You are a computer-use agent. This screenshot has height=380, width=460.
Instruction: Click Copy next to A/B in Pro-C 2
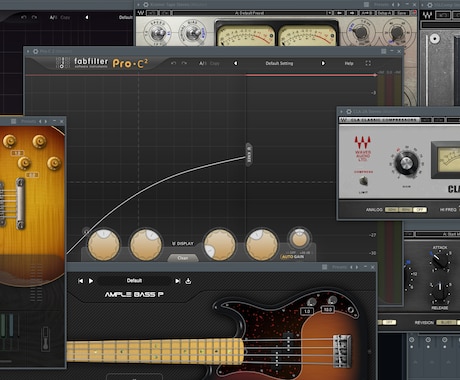coord(215,63)
